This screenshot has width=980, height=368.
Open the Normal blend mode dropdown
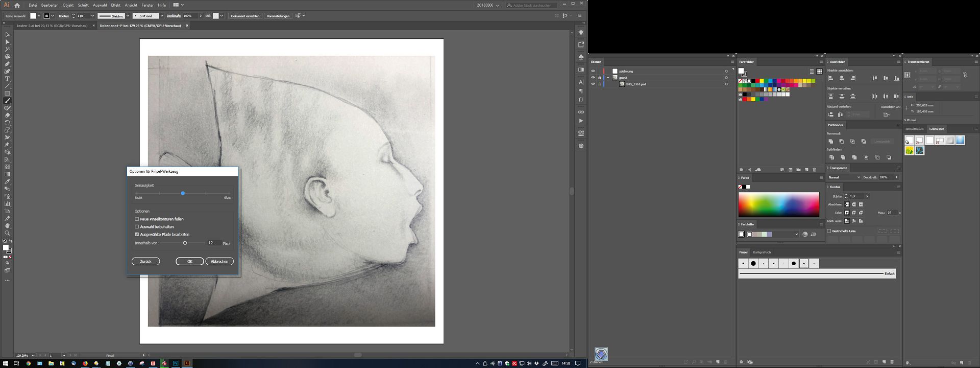[844, 177]
